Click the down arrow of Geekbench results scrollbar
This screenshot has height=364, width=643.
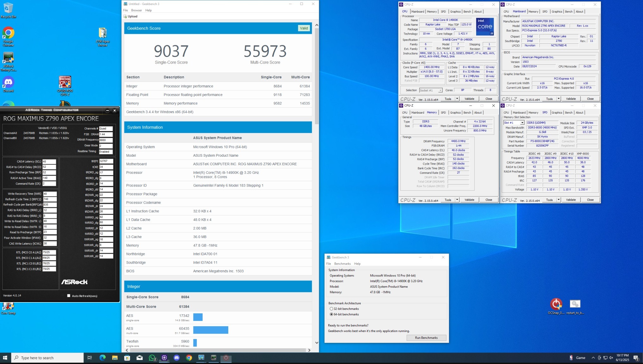pos(317,343)
